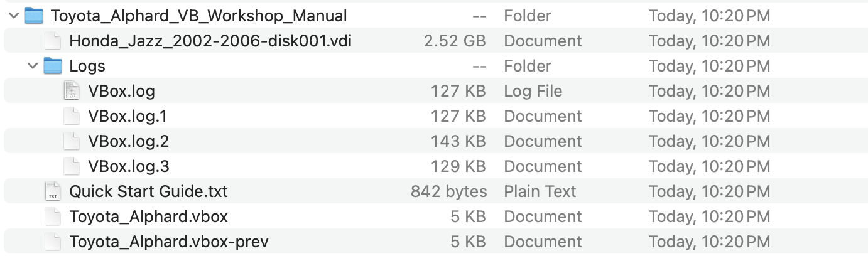Image resolution: width=868 pixels, height=256 pixels.
Task: Click the Toyota_Alphard.vbox-prev file icon
Action: point(53,242)
